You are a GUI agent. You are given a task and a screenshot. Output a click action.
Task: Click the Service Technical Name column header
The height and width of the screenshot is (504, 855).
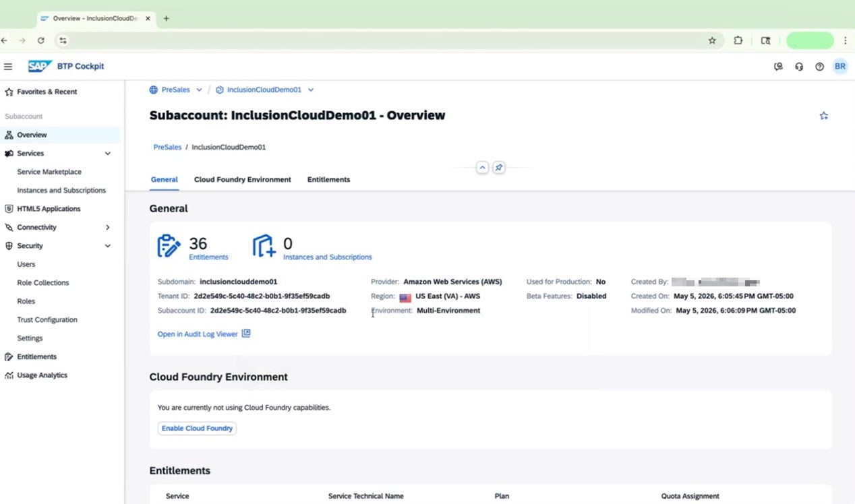click(365, 496)
